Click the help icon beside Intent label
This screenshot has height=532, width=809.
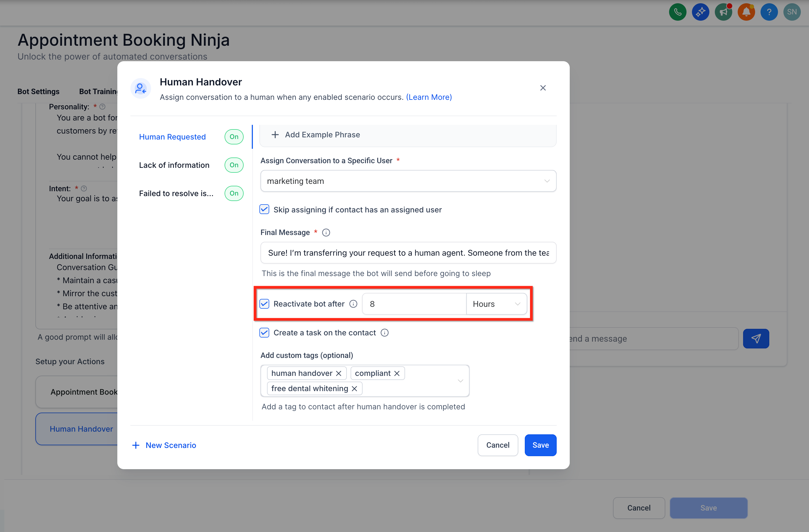pos(84,188)
